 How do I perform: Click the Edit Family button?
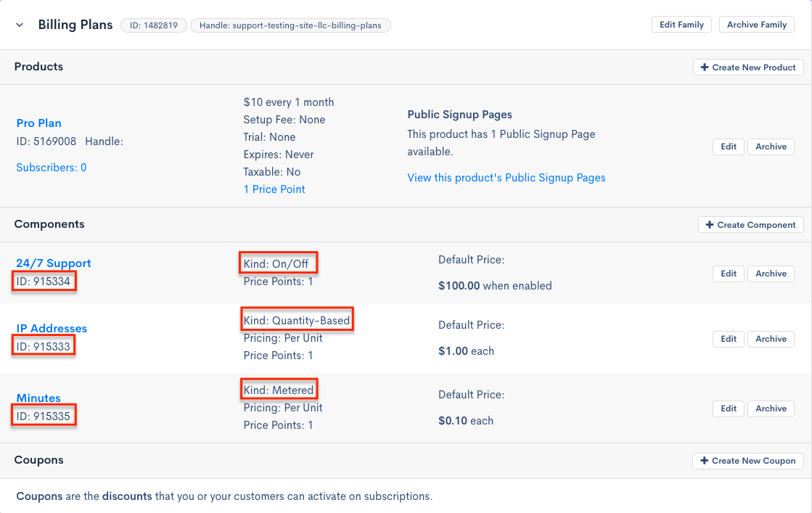[681, 25]
